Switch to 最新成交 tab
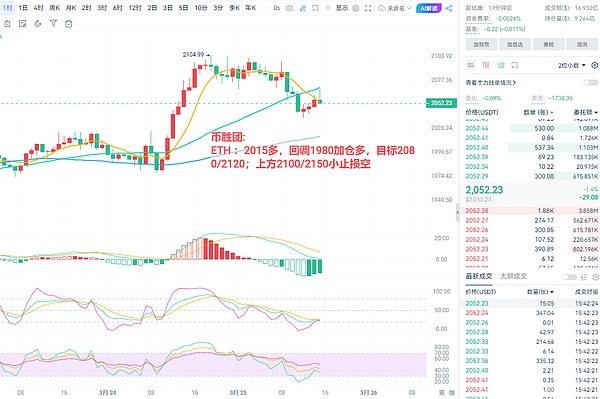 479,276
